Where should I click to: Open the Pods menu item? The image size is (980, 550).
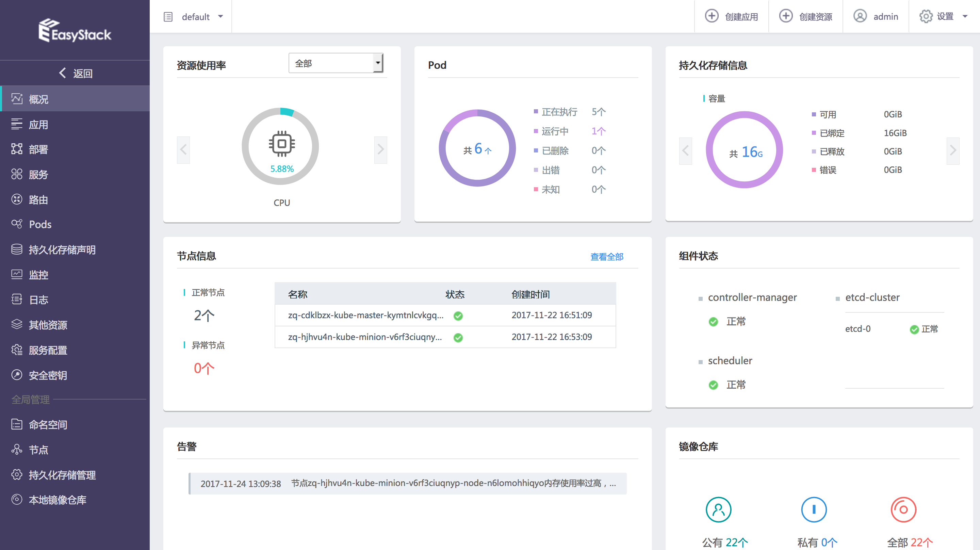[75, 224]
